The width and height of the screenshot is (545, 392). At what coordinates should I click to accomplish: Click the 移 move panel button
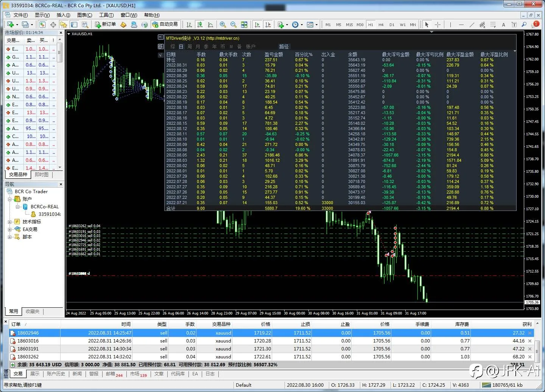click(161, 46)
